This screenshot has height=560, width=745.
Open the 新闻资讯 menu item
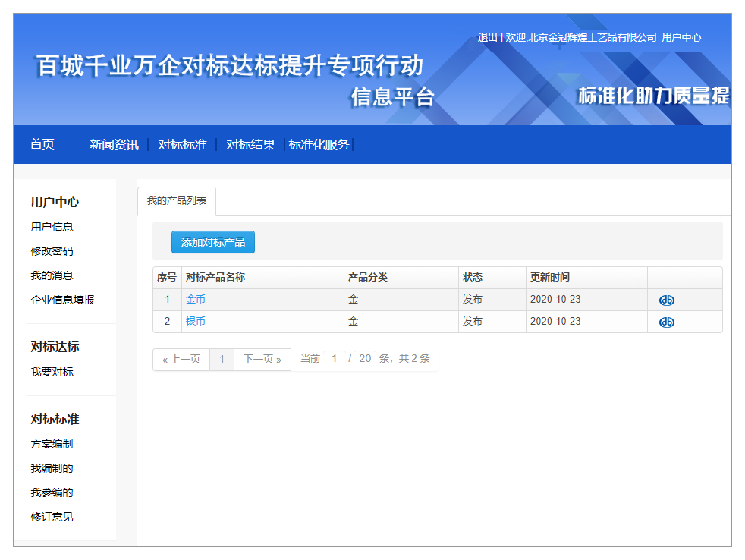point(114,144)
